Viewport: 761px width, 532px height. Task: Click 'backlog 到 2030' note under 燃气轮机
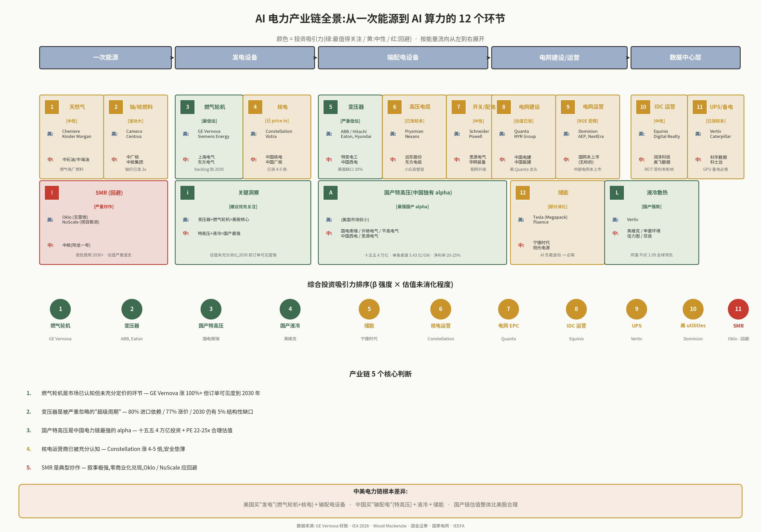click(x=209, y=169)
